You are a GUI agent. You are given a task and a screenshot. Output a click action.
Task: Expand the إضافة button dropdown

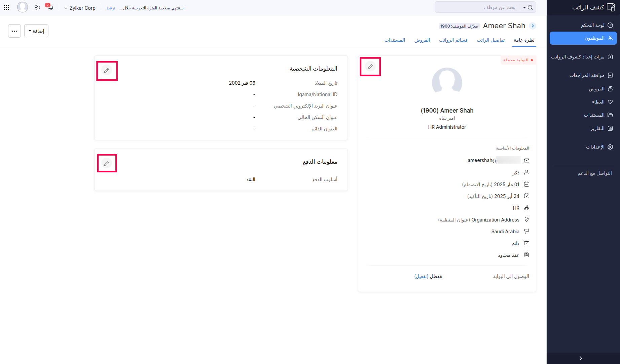click(x=36, y=31)
